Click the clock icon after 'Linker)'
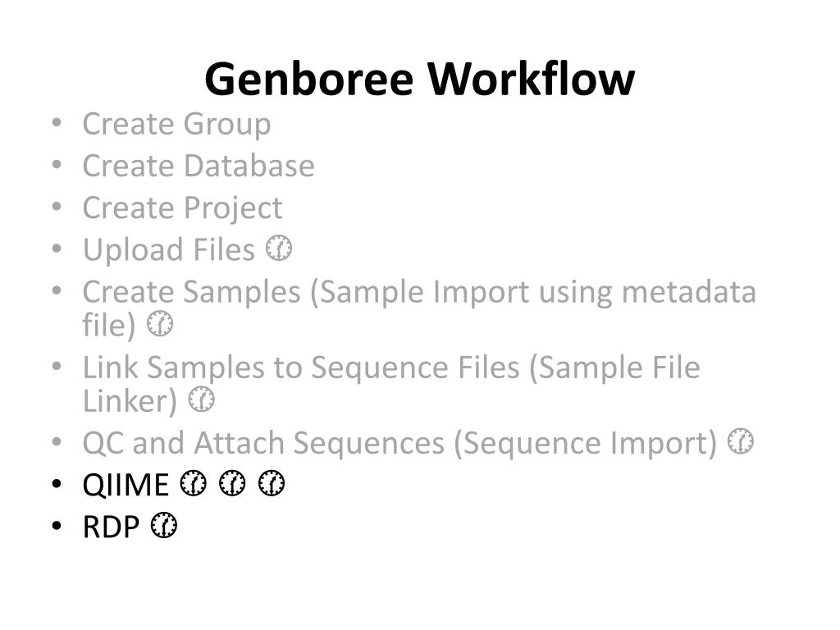Screen dimensions: 840x630 pos(202,399)
